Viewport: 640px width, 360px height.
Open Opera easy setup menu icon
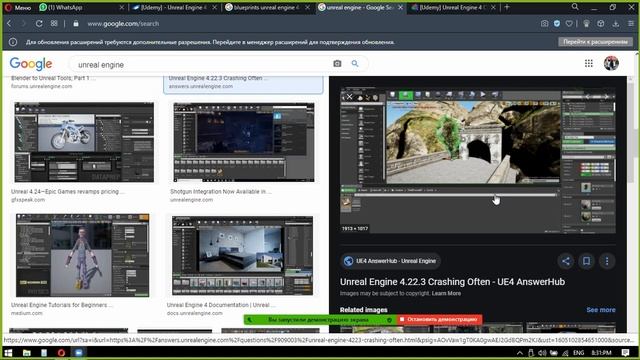click(631, 24)
